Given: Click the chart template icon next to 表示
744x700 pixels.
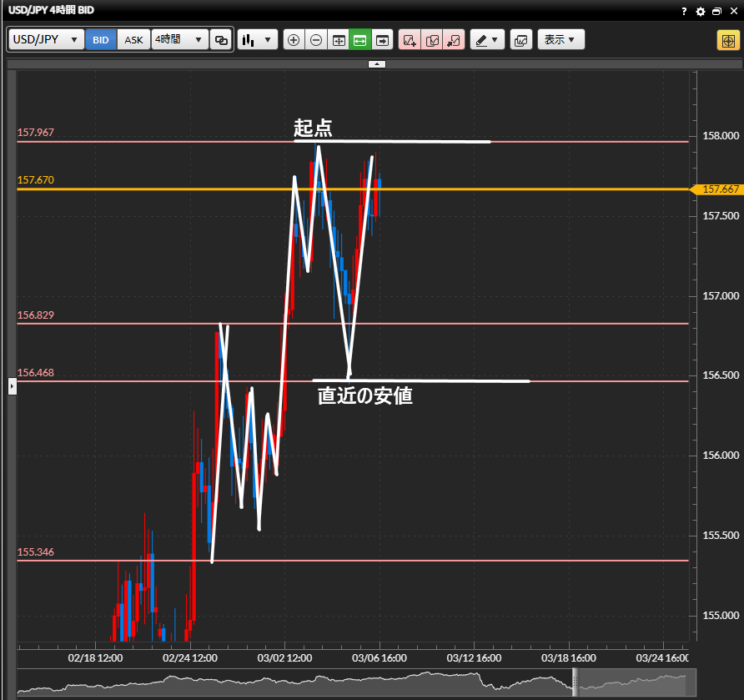Looking at the screenshot, I should click(520, 39).
